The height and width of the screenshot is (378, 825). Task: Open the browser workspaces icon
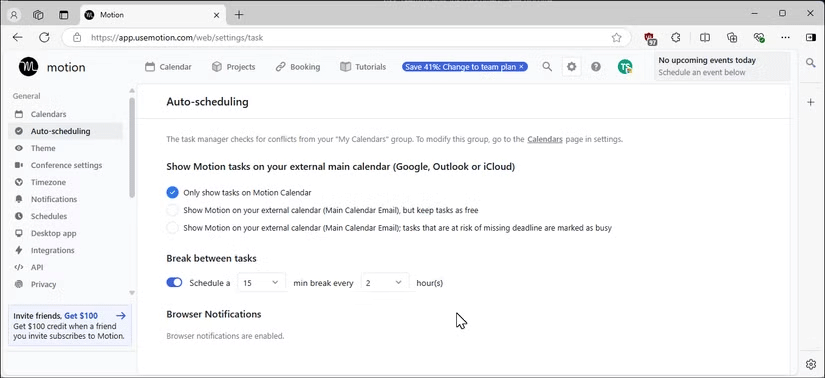coord(38,15)
